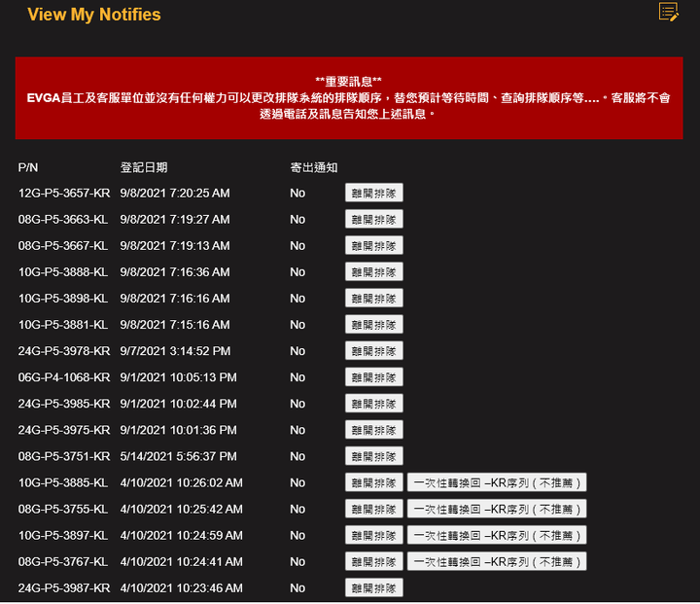Click date 9/8/2021 7:20:25 AM
The height and width of the screenshot is (604, 700).
[175, 193]
